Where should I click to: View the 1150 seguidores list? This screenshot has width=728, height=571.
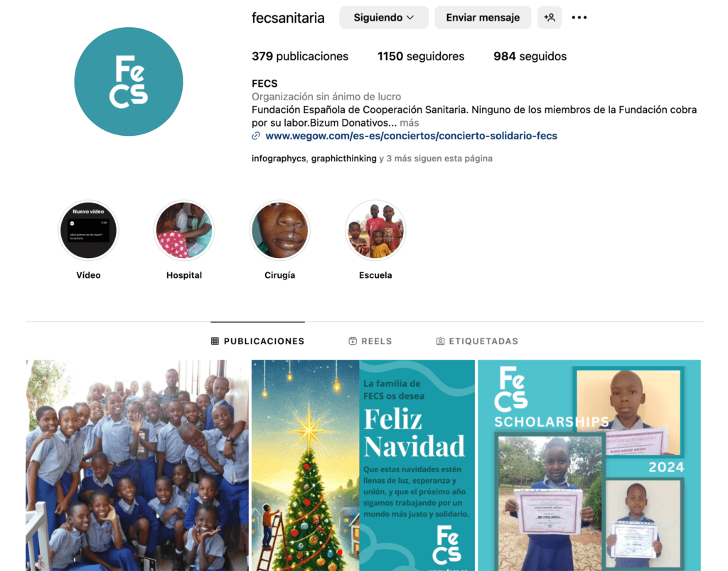tap(421, 56)
